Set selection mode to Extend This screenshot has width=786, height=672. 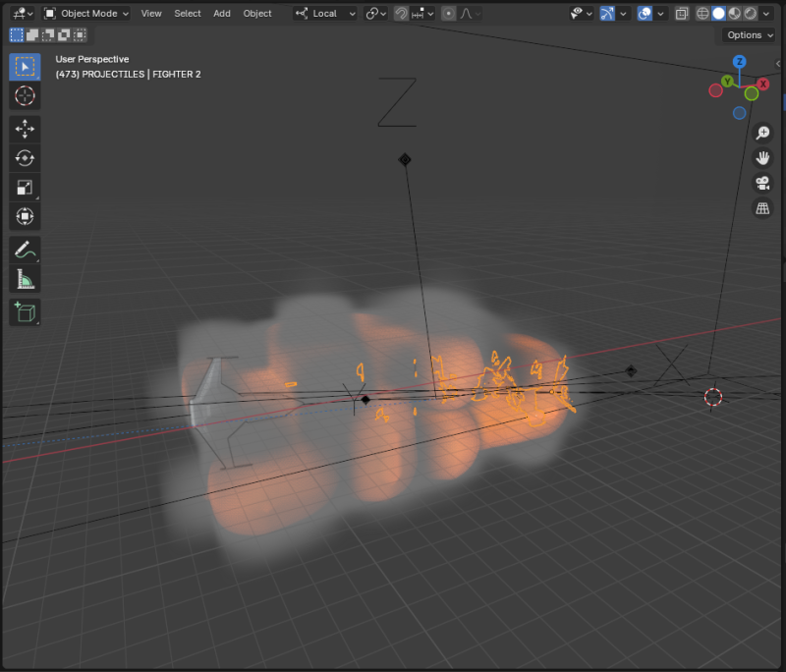coord(32,34)
